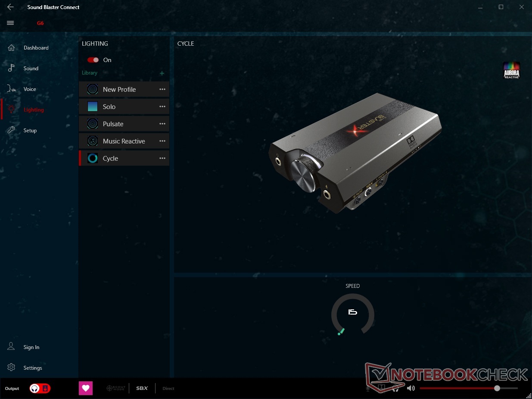Click the Solo color gradient swatch
The height and width of the screenshot is (399, 532).
click(x=93, y=106)
